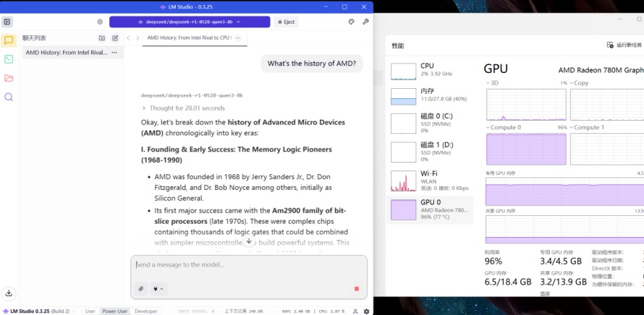Open the Developer terminal sidebar icon
Viewport: 644px width, 315px height.
coord(9,59)
